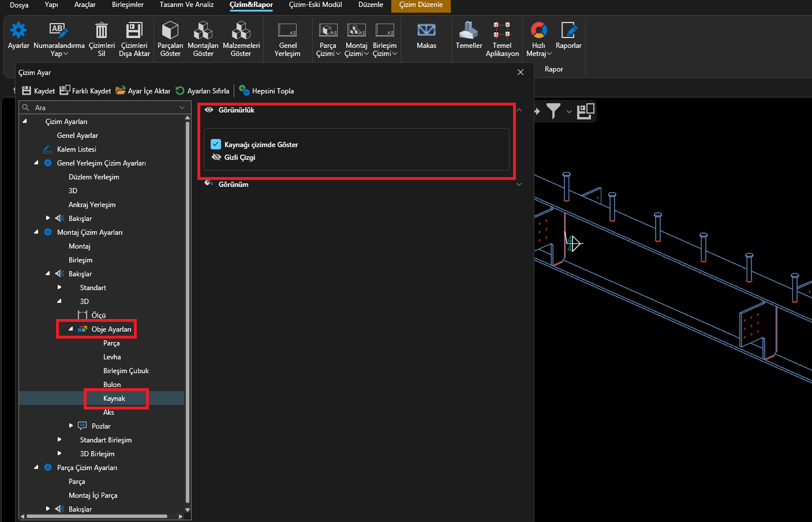Image resolution: width=812 pixels, height=522 pixels.
Task: Switch to the Birleşimler menu tab
Action: tap(128, 5)
